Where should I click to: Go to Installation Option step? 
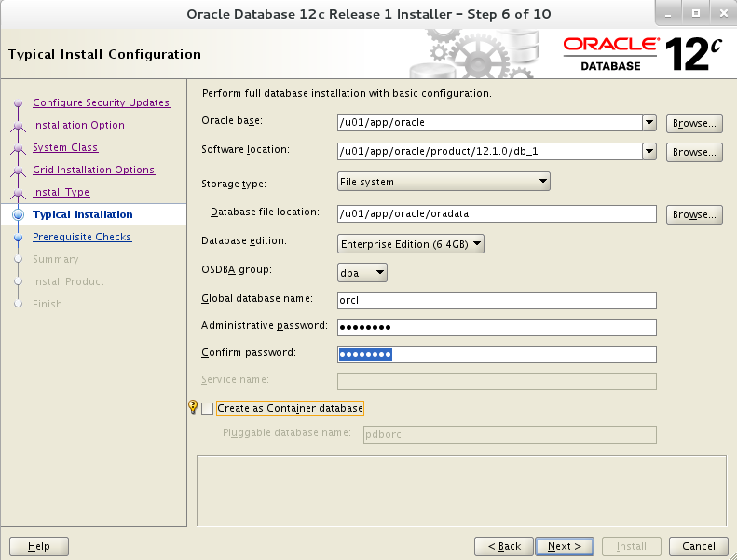[x=78, y=125]
